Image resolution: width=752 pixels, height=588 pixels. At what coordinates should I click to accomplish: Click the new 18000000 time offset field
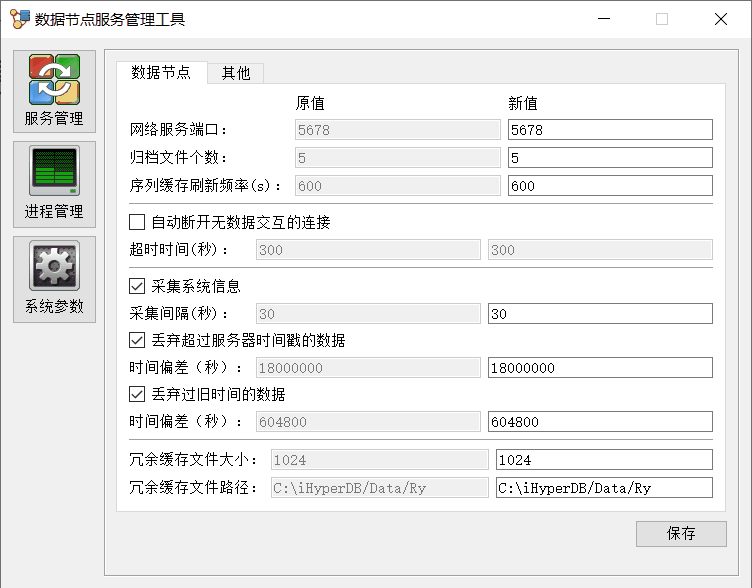tap(600, 368)
